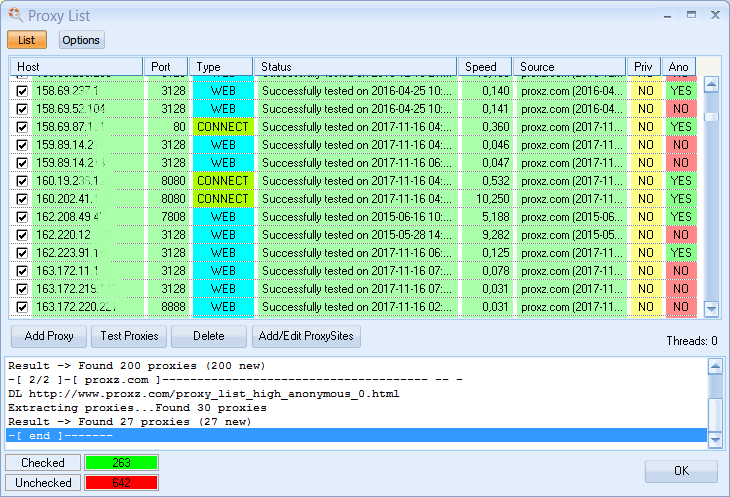Sort proxies by Speed column

pyautogui.click(x=484, y=67)
